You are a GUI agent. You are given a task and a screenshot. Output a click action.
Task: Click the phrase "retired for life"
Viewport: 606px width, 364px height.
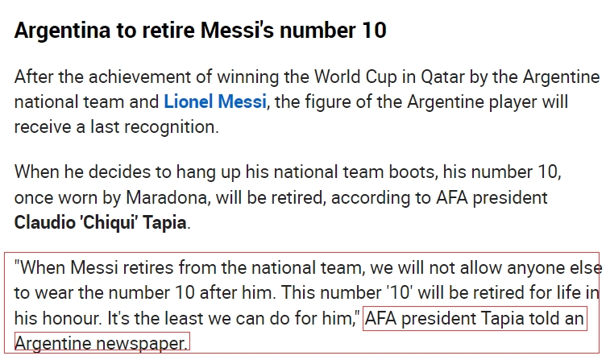click(532, 292)
